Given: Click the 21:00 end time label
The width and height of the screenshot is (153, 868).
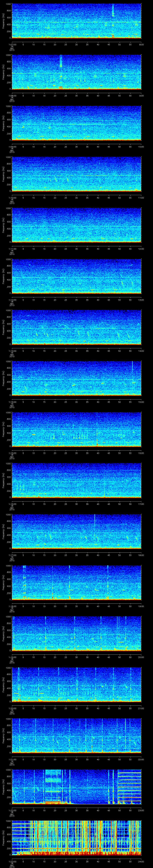Looking at the screenshot, I should pos(141,708).
